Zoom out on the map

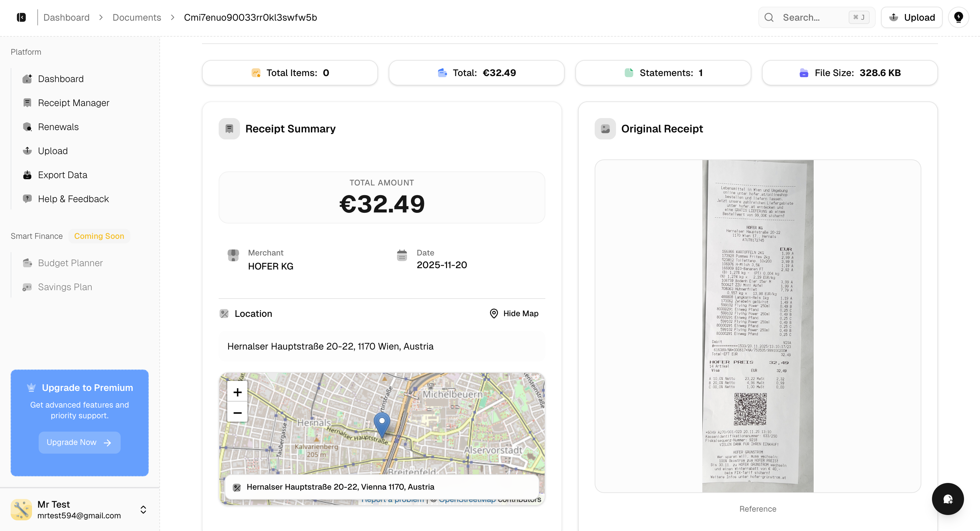[x=237, y=413]
